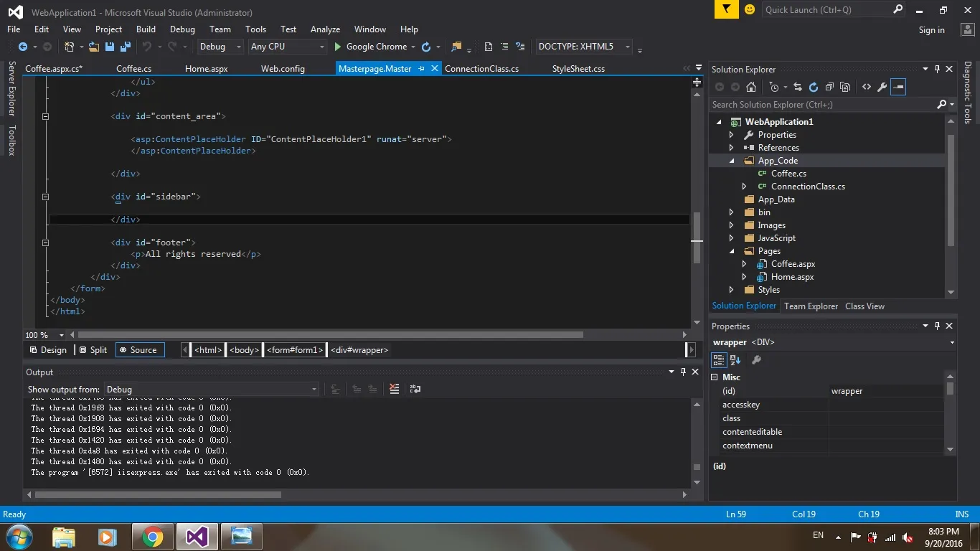The image size is (980, 551).
Task: Click the feedback smiley face icon
Action: point(750,9)
